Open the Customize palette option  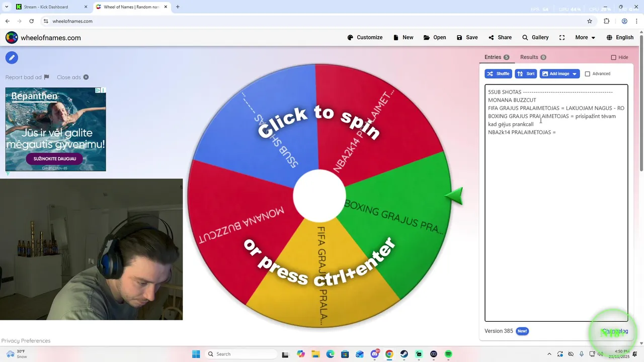click(x=365, y=38)
